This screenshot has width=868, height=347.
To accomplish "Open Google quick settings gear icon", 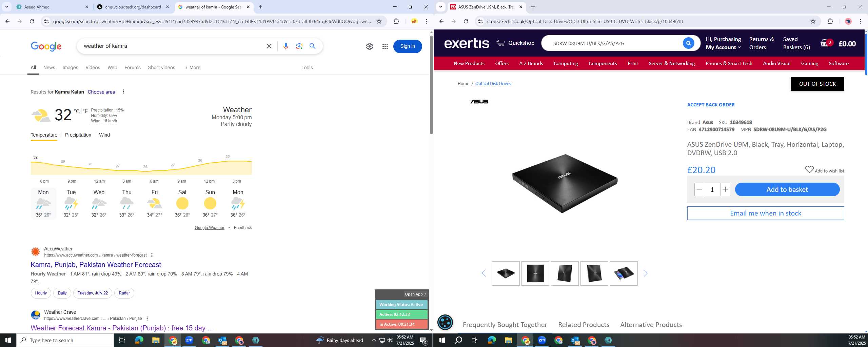I will coord(369,46).
